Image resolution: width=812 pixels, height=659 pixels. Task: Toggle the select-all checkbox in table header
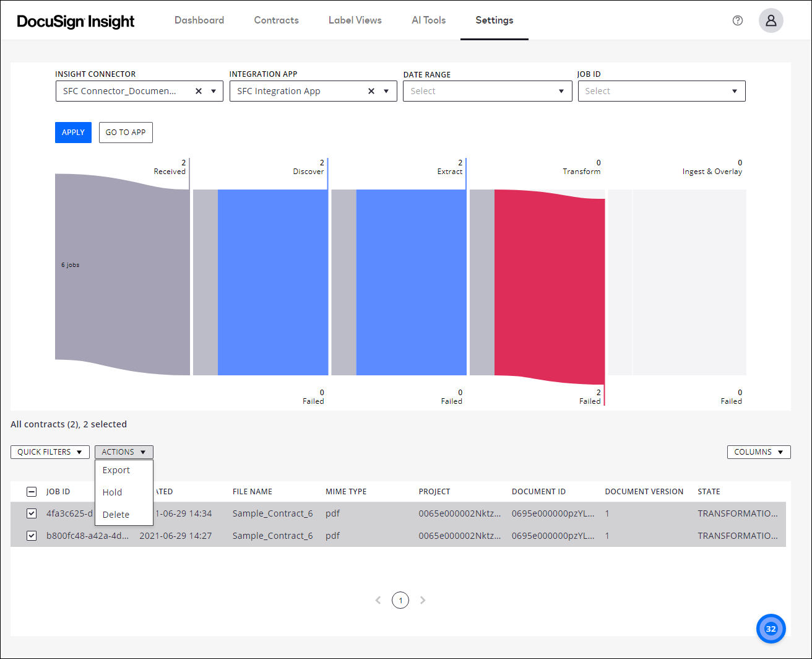32,492
